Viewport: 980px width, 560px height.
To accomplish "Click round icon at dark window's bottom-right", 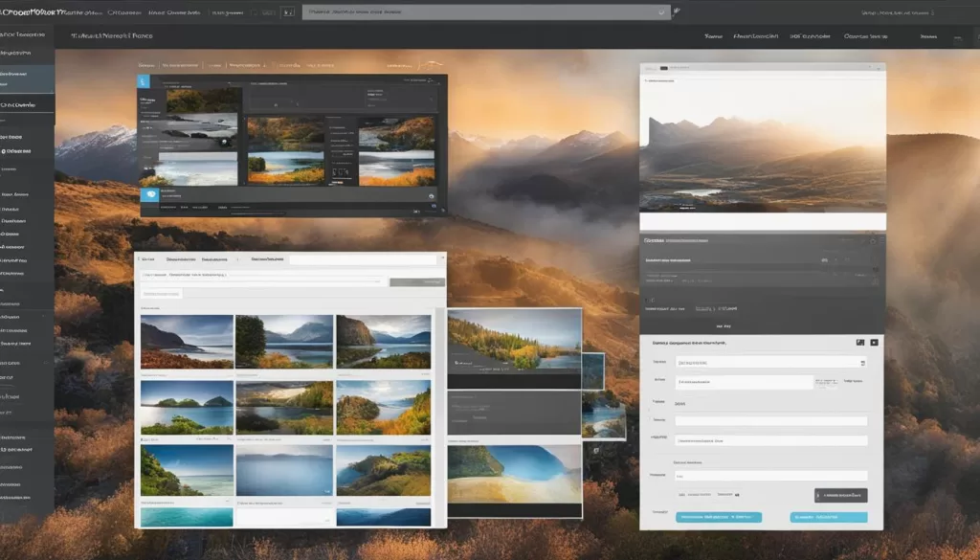I will (432, 196).
